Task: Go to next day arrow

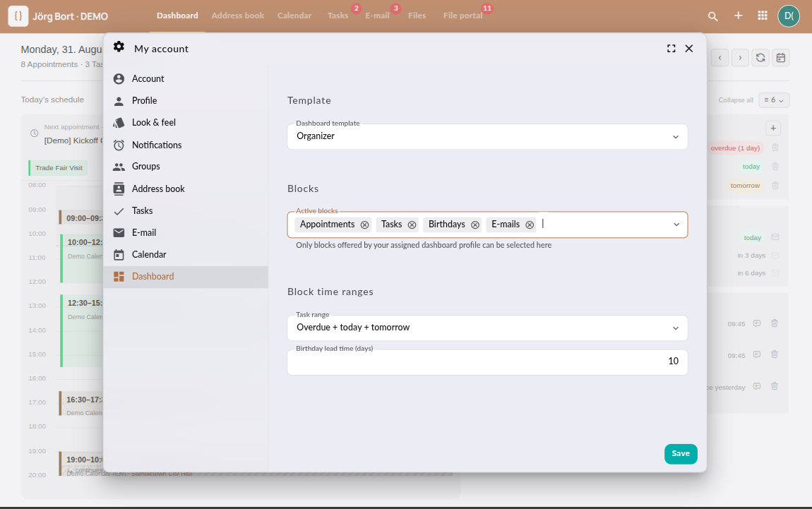Action: (x=740, y=57)
